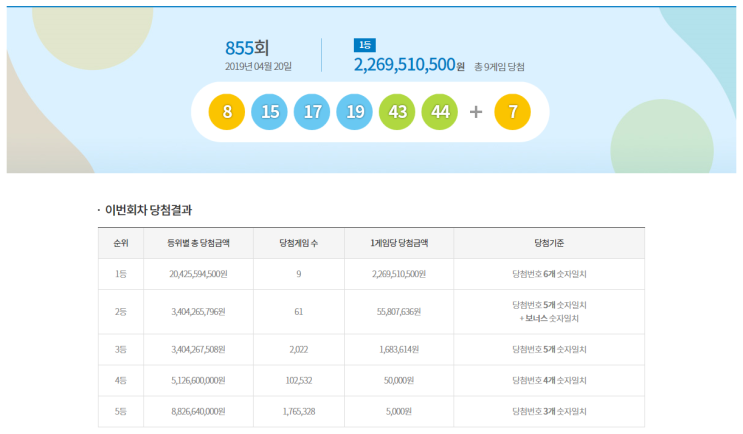Click per-game prize 2,269,510,500원 in the table

[x=399, y=274]
